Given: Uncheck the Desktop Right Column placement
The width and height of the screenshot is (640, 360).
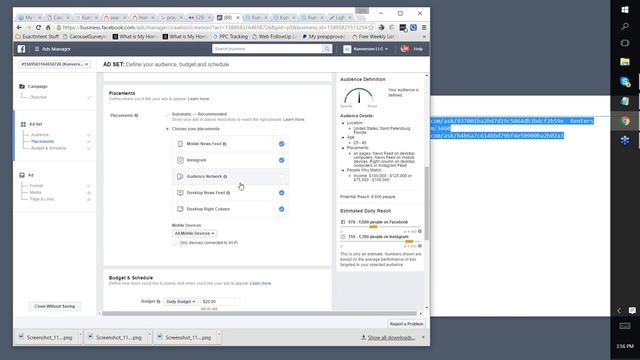Looking at the screenshot, I should click(282, 209).
